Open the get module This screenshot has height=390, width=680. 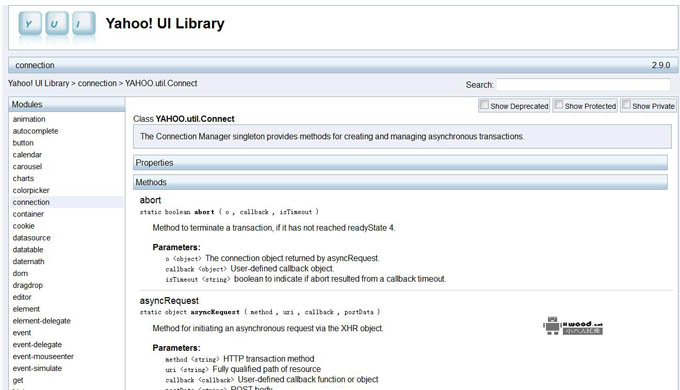coord(18,380)
